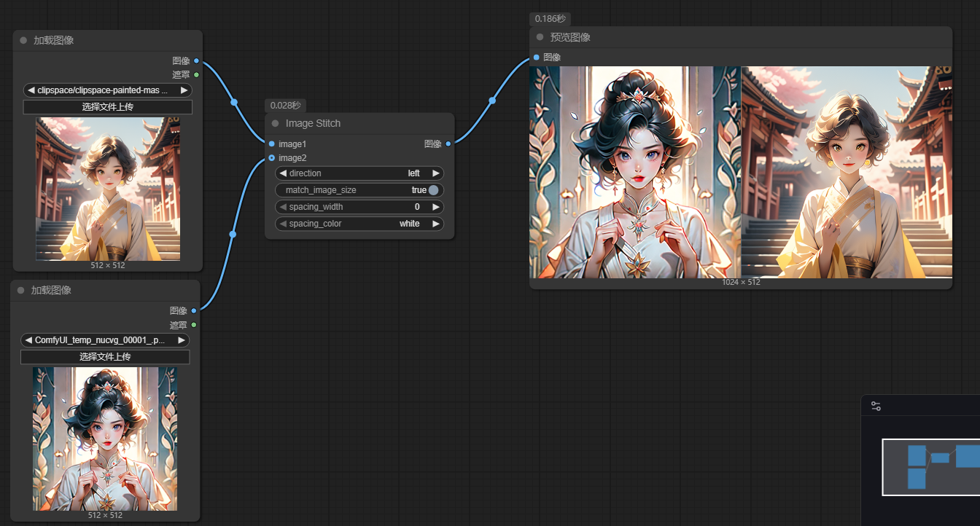Select the next direction option with the right arrow

coord(435,173)
